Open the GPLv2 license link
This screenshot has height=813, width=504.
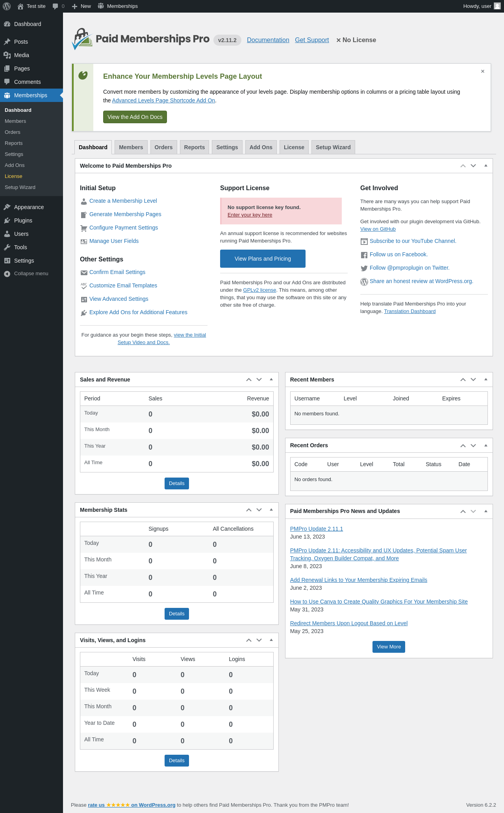click(x=259, y=290)
